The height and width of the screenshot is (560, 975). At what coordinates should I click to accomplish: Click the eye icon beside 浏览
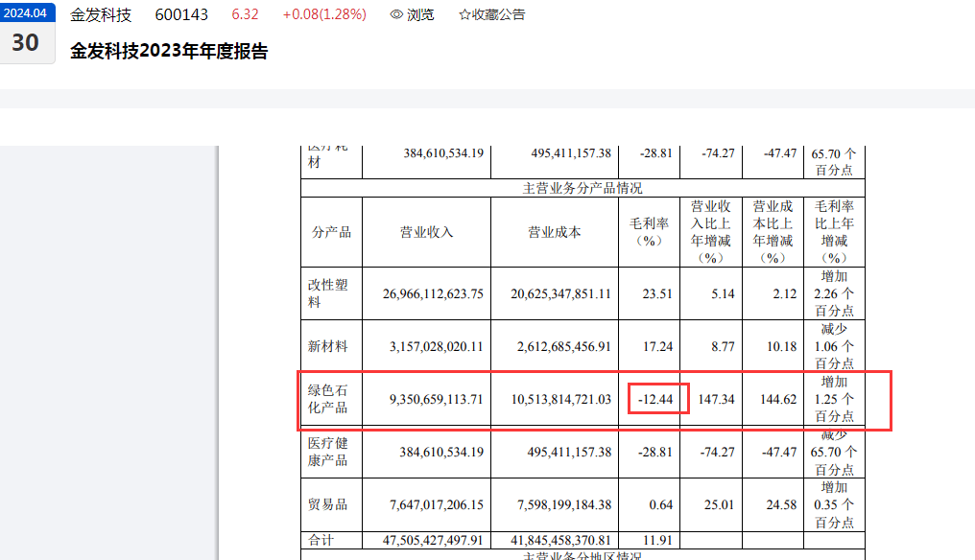[396, 14]
